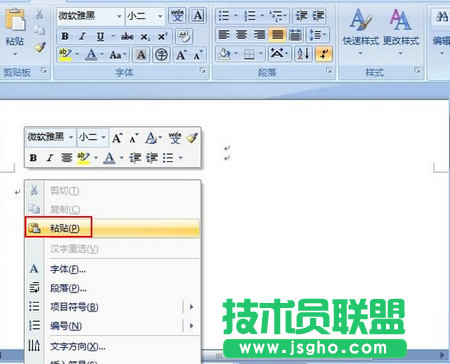
Task: Click the Clear Formatting eraser icon
Action: pos(184,36)
